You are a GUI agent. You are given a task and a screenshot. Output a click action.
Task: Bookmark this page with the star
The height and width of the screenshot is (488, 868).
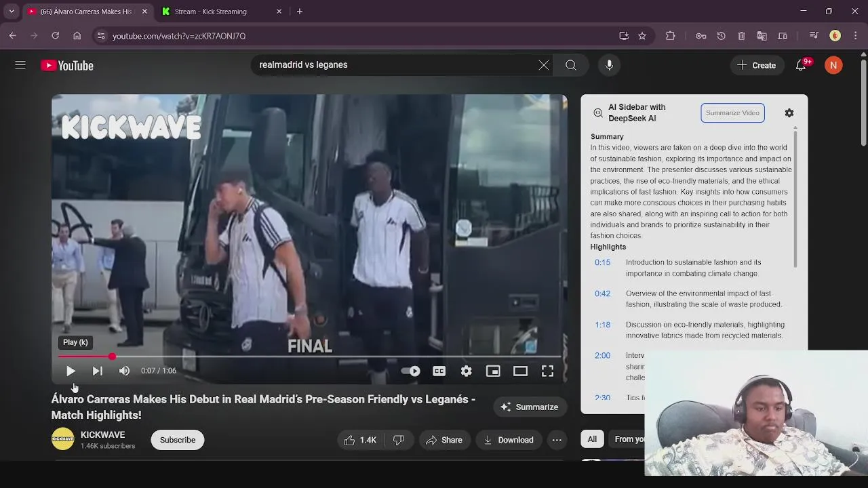[x=642, y=36]
